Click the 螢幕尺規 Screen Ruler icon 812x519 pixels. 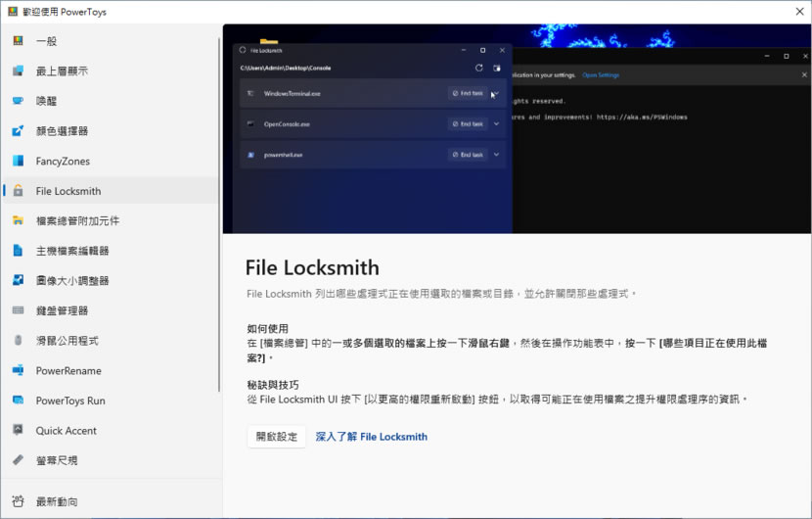(x=18, y=460)
